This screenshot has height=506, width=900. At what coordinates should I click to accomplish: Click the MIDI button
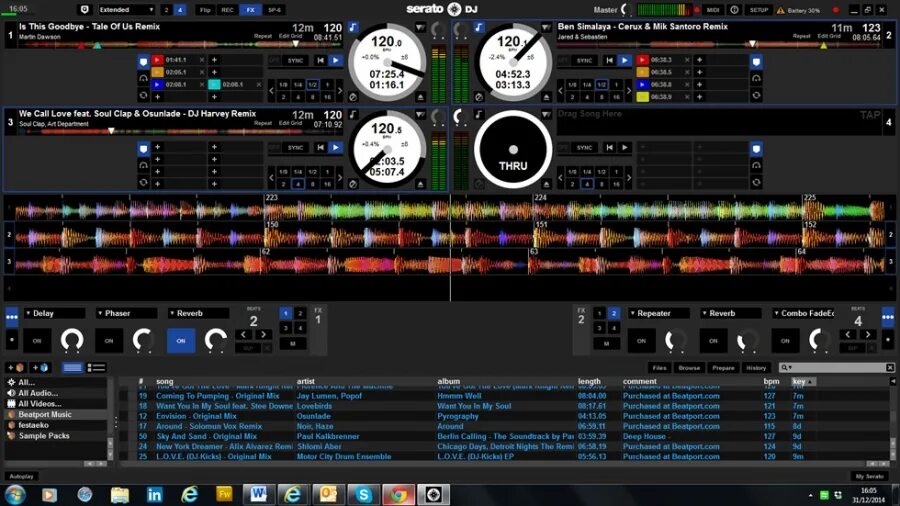click(x=713, y=10)
